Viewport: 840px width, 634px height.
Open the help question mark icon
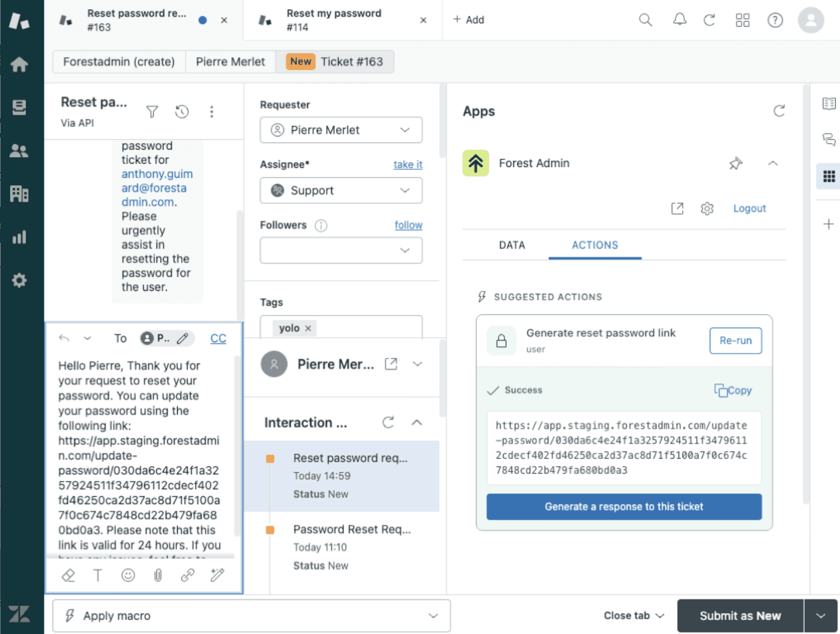[775, 20]
